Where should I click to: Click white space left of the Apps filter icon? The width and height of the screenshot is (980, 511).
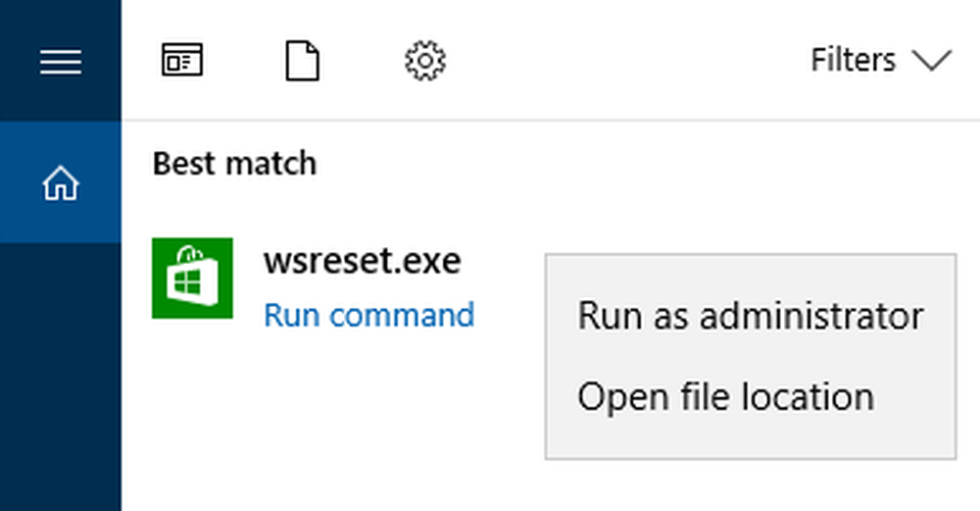(137, 62)
